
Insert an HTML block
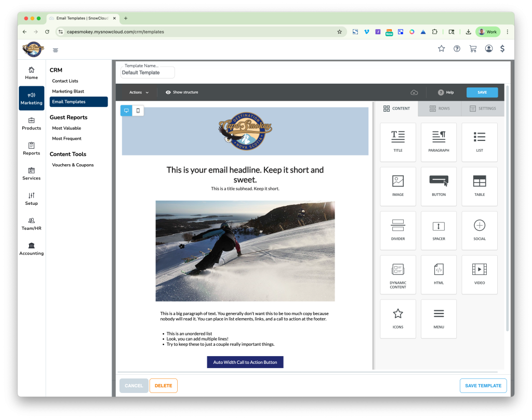438,274
